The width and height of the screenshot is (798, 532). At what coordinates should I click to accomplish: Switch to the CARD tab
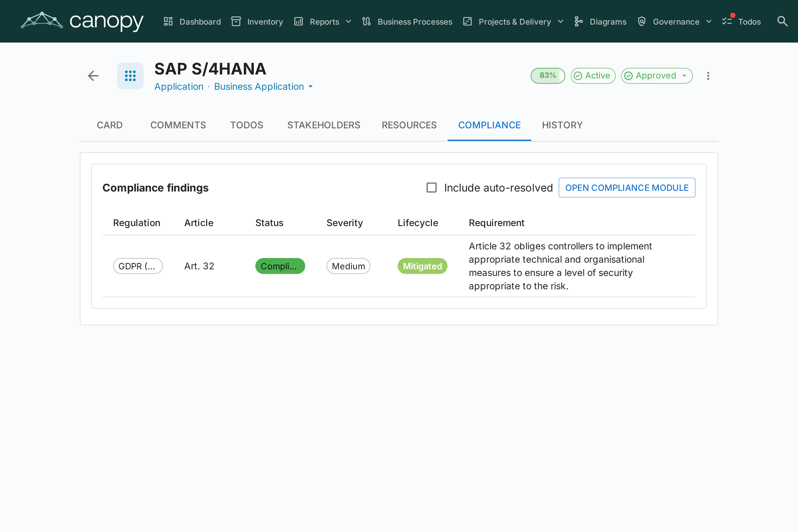pos(110,125)
